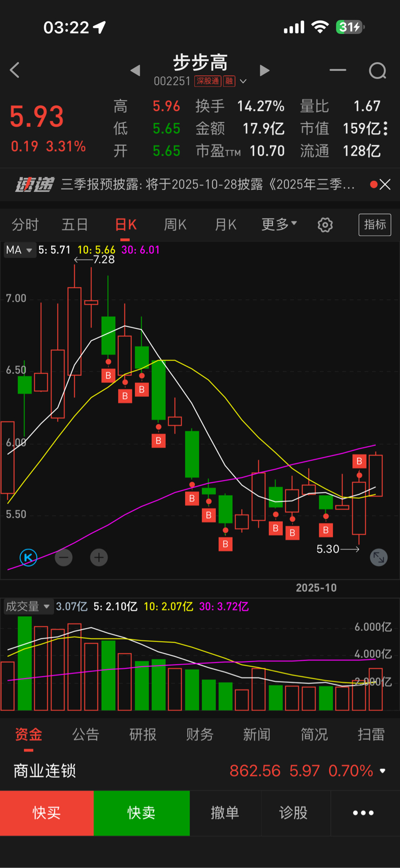Tap the green 快卖 button

[x=142, y=813]
